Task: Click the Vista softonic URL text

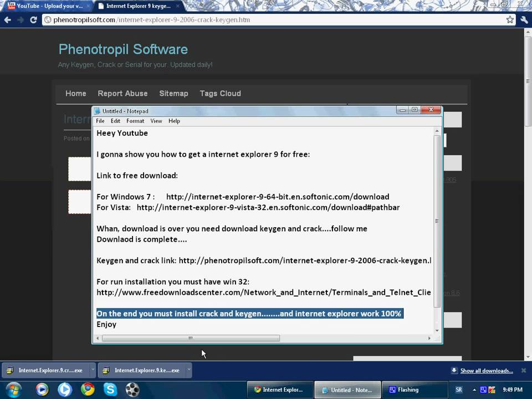Action: click(x=268, y=207)
